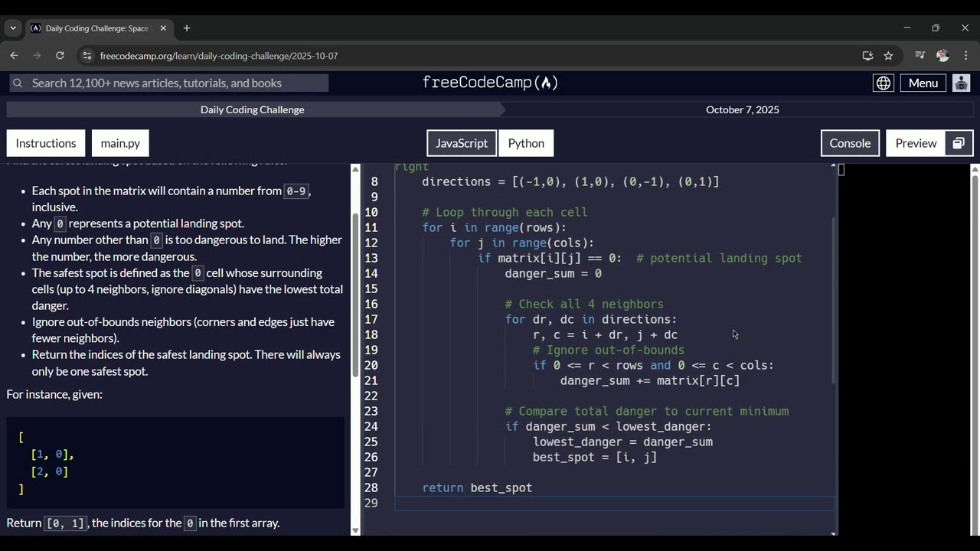Image resolution: width=980 pixels, height=551 pixels.
Task: Click the editor scroll-down arrow
Action: [x=833, y=533]
